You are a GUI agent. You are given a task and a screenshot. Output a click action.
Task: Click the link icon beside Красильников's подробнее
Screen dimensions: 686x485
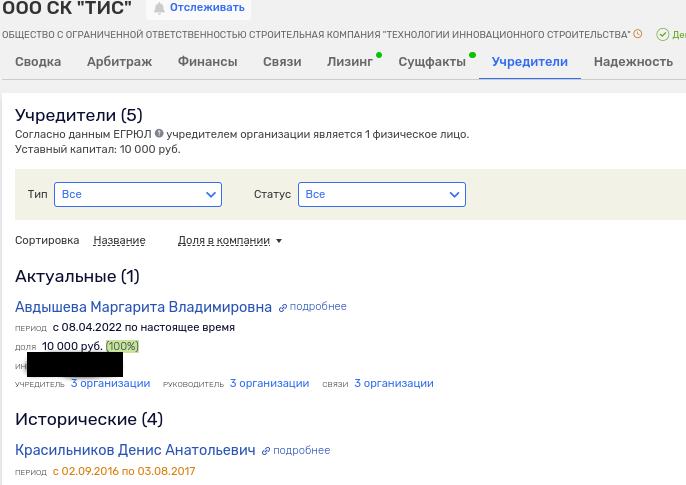266,451
